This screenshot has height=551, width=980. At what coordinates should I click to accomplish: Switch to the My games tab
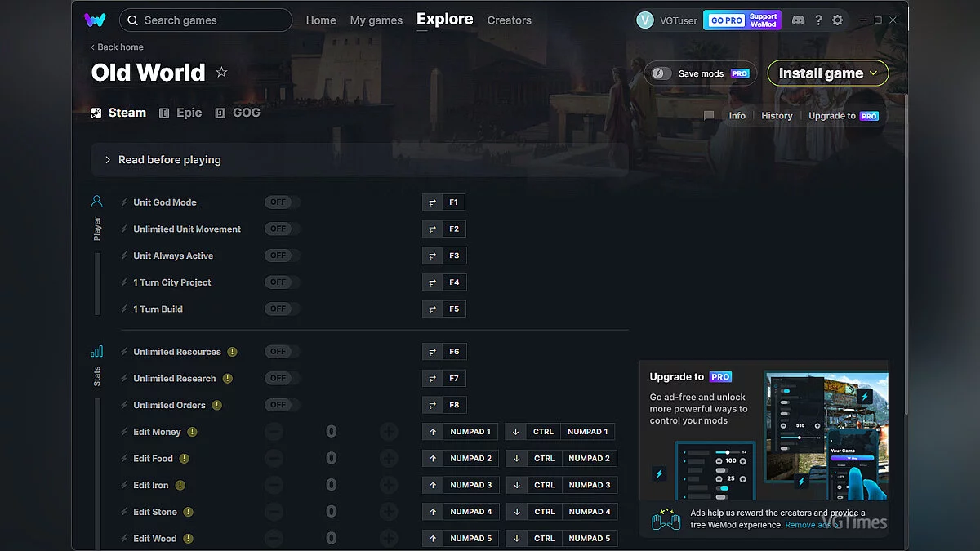point(376,20)
